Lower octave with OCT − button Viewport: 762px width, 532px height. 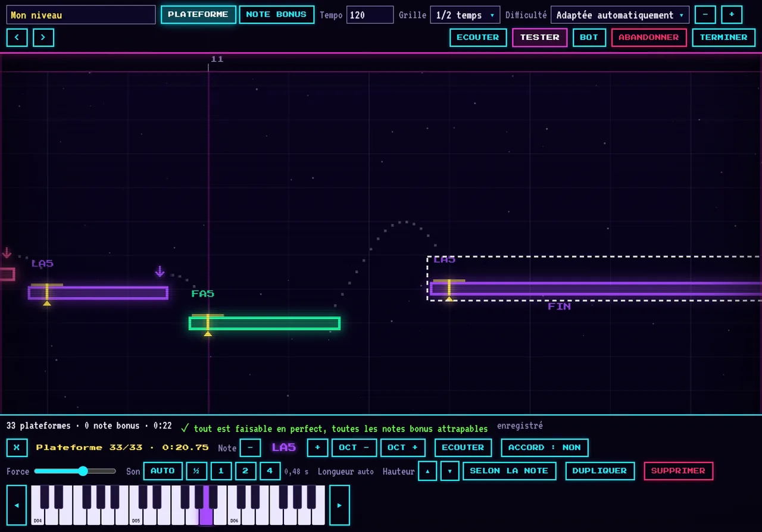coord(354,447)
